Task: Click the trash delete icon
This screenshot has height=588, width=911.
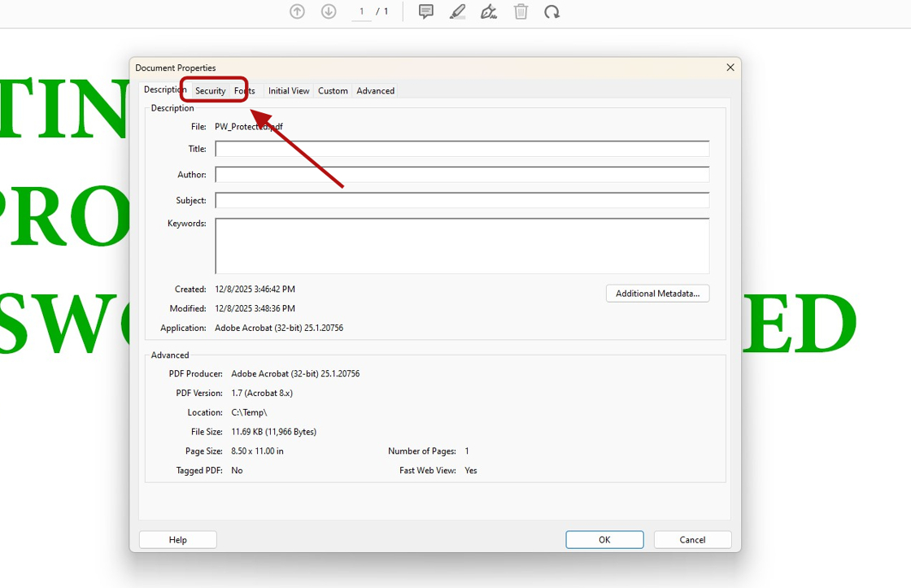Action: point(521,11)
